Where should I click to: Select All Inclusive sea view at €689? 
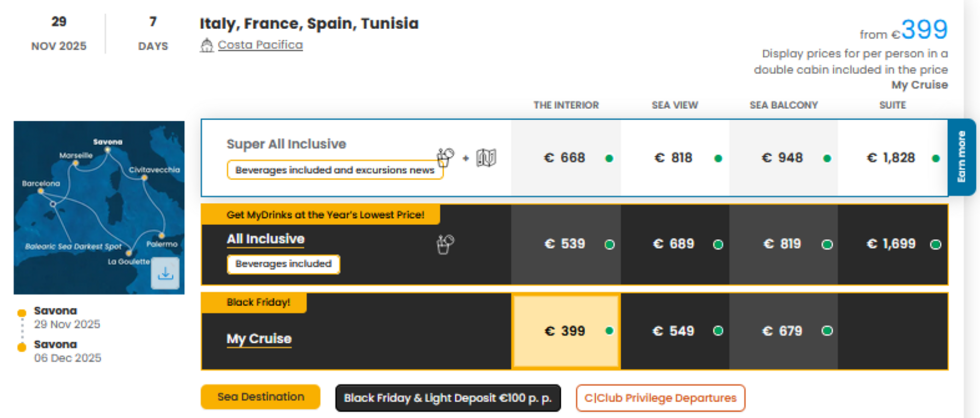[674, 244]
